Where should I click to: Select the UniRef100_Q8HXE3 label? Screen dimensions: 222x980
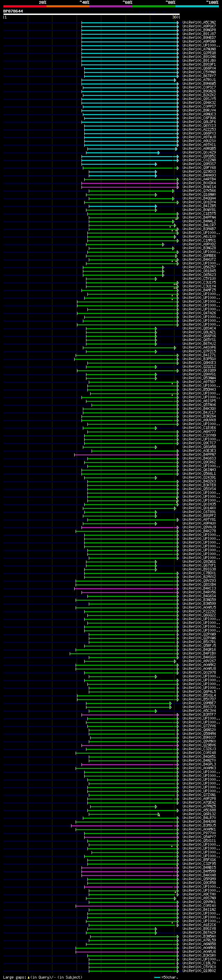tap(199, 363)
